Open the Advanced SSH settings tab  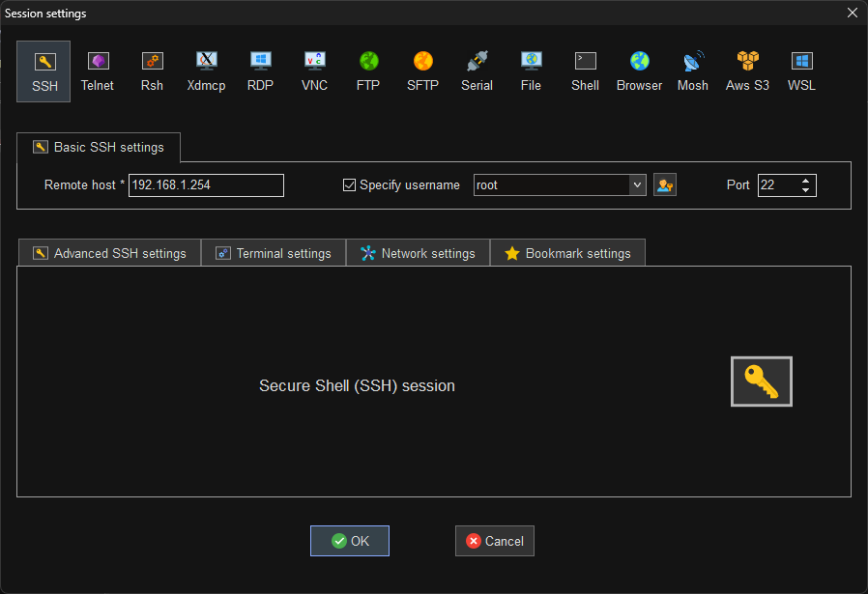(109, 253)
